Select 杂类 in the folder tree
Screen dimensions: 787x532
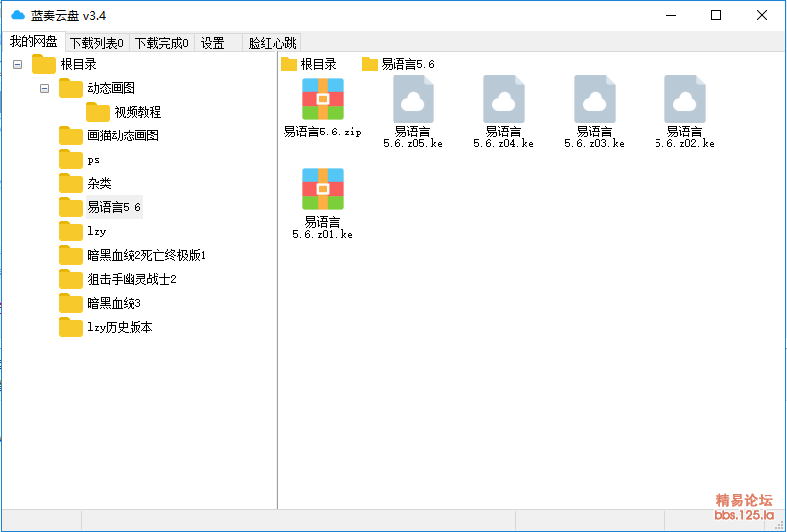click(99, 183)
